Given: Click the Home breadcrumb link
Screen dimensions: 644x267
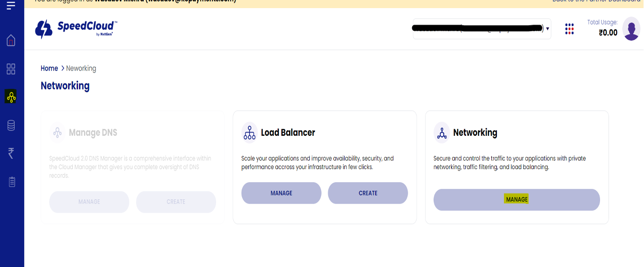Looking at the screenshot, I should (x=49, y=69).
